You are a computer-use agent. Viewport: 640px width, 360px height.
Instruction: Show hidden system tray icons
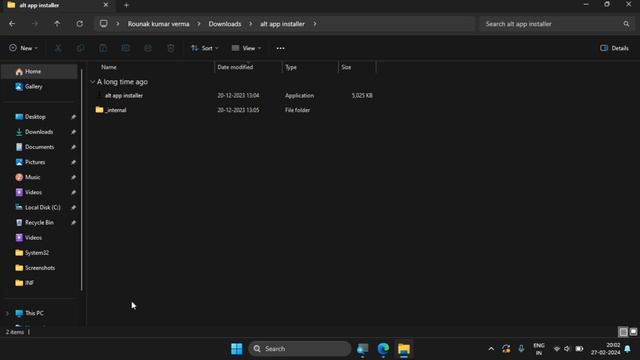(x=491, y=349)
